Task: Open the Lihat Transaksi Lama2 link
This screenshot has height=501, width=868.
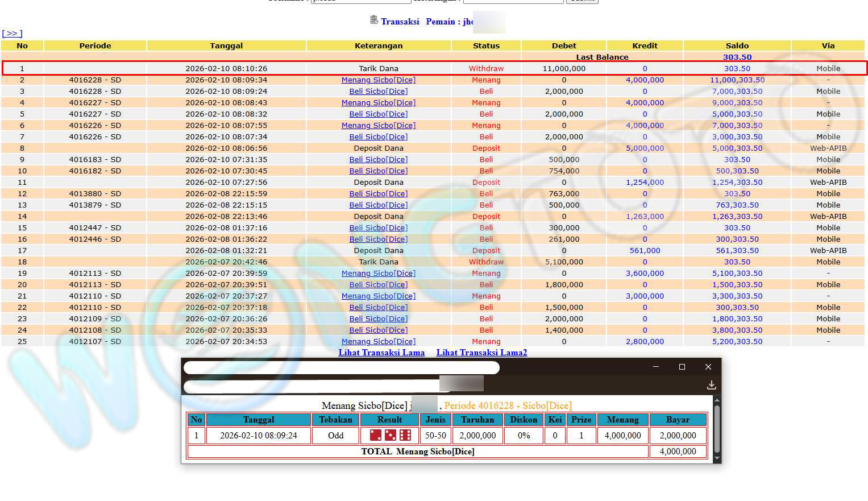Action: click(481, 353)
